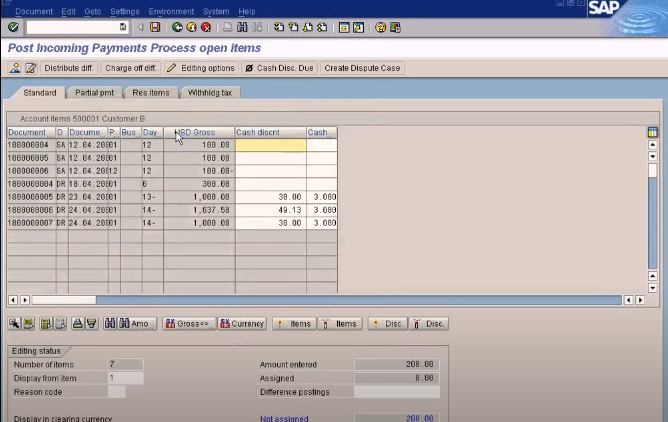Image resolution: width=668 pixels, height=422 pixels.
Task: Click the Cash discnt field for document 100000004
Action: pos(271,145)
